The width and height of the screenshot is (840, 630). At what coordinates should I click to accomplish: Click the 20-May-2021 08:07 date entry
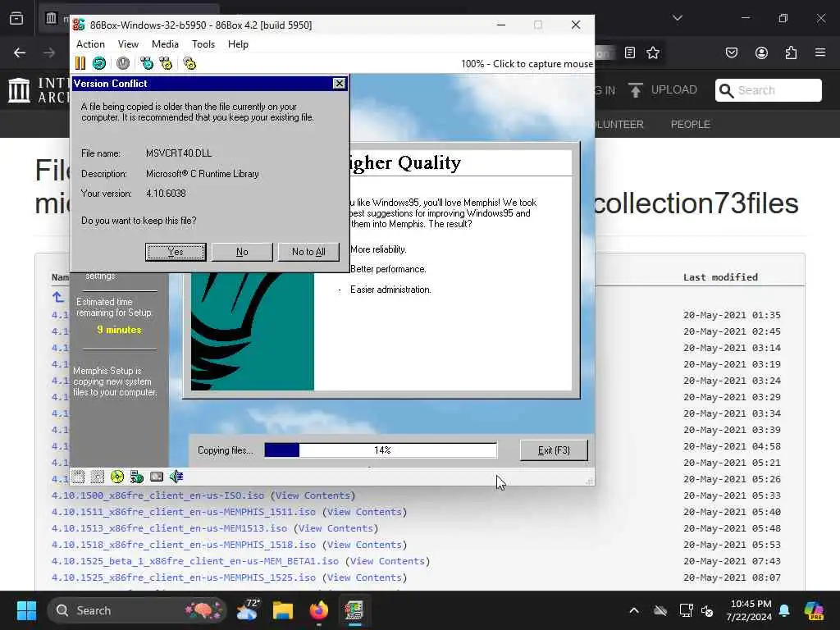[732, 577]
